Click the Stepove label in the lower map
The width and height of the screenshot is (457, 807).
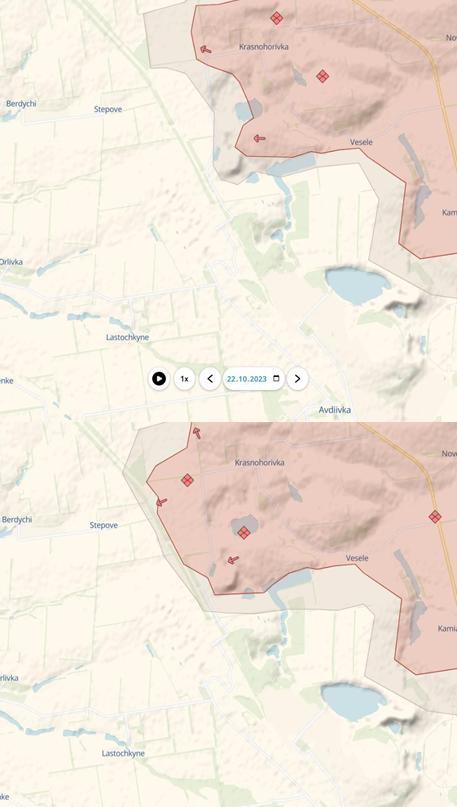pyautogui.click(x=104, y=525)
